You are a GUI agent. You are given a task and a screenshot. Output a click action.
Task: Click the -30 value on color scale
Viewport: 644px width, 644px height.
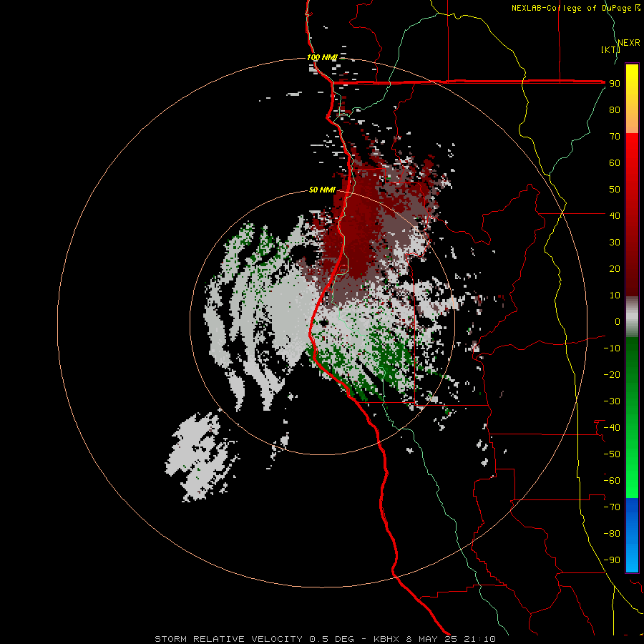[612, 401]
